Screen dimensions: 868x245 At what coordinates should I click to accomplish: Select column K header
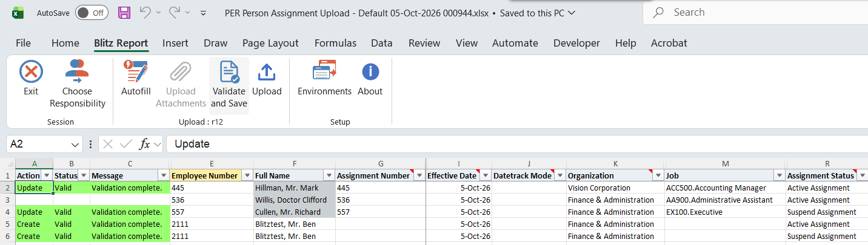[x=615, y=163]
